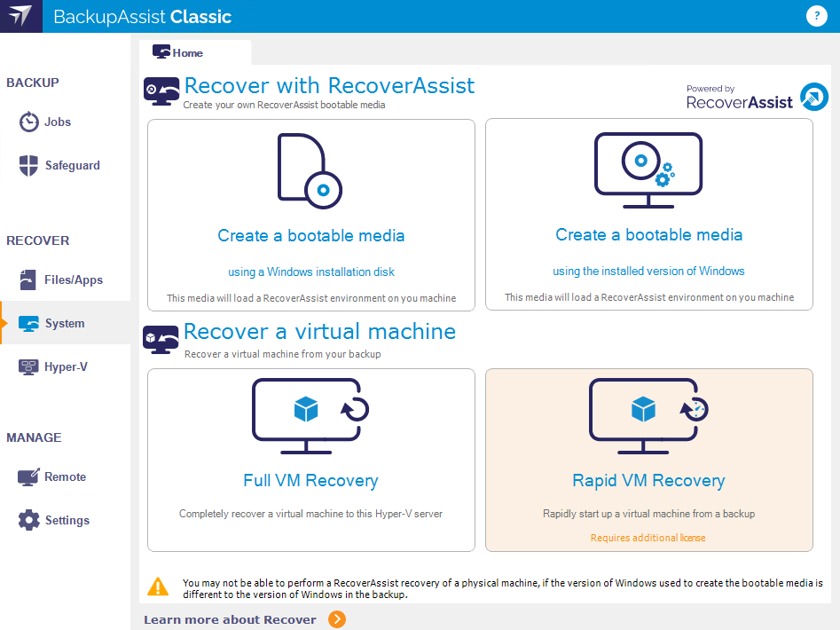This screenshot has height=630, width=840.
Task: Click the installed Windows monitor-disc icon
Action: click(x=648, y=170)
